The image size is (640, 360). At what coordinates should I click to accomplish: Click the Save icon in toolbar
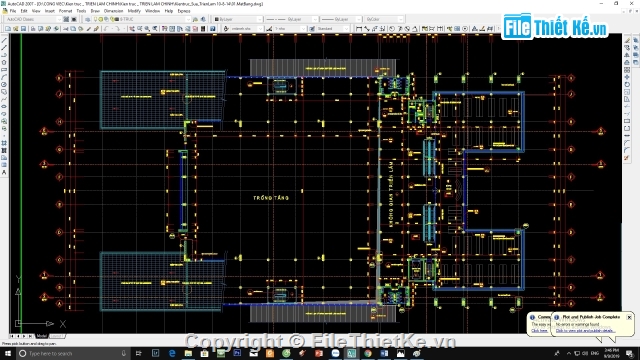pos(23,29)
